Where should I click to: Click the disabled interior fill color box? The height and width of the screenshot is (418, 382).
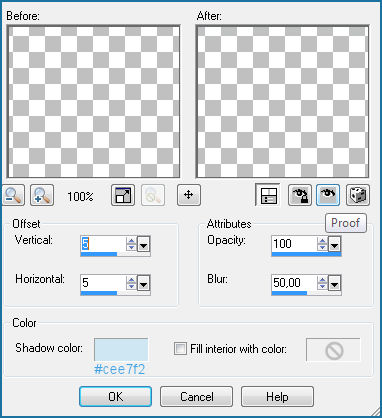[x=333, y=349]
